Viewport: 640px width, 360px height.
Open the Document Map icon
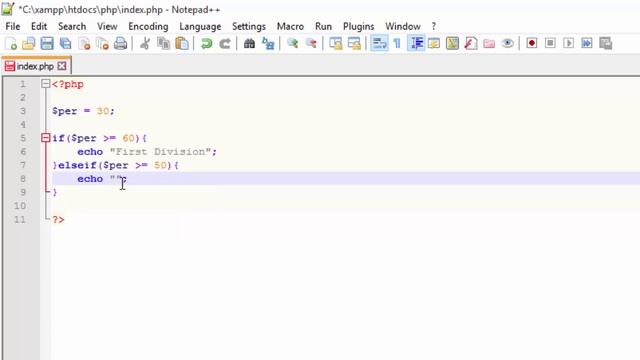coord(452,43)
